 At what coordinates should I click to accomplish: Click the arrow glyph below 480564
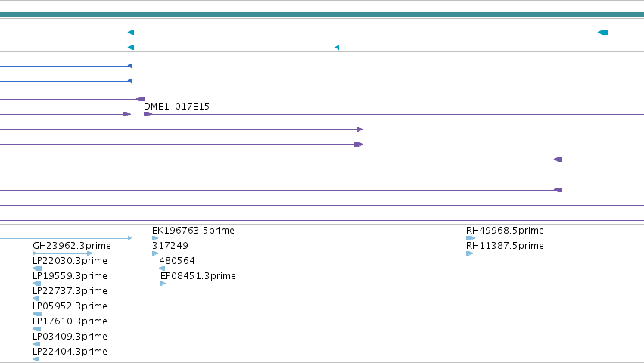162,268
